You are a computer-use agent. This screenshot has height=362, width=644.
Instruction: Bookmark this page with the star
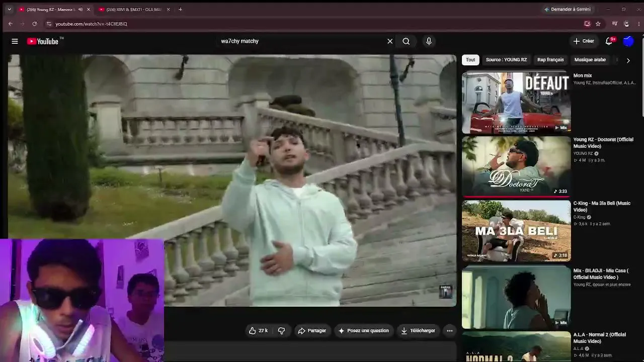598,24
